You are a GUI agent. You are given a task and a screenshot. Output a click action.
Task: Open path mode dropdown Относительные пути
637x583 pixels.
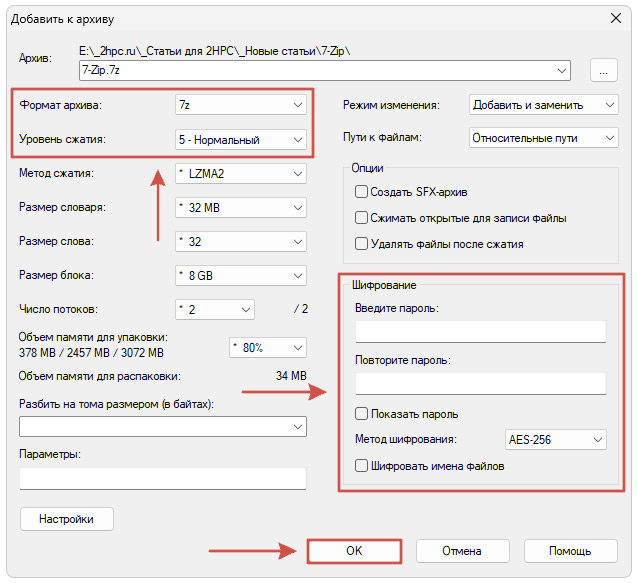(x=544, y=138)
